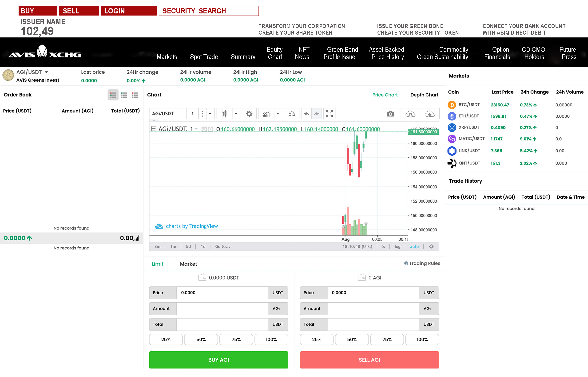Screen dimensions: 588x377
Task: Click the fullscreen expand icon
Action: pyautogui.click(x=329, y=114)
